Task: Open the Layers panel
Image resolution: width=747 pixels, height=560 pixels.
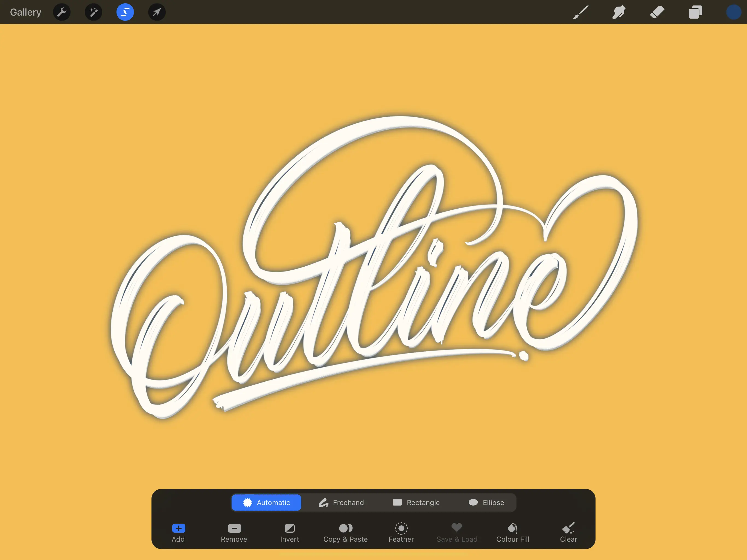Action: point(695,12)
